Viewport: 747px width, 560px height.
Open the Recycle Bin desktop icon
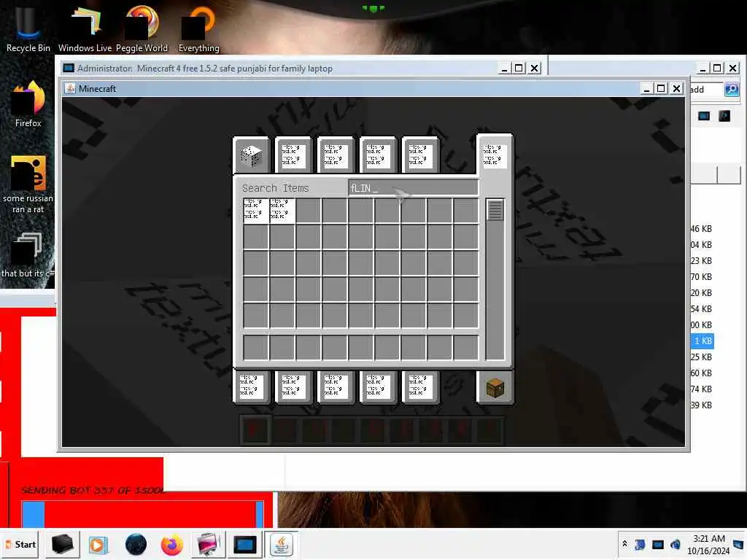[28, 28]
